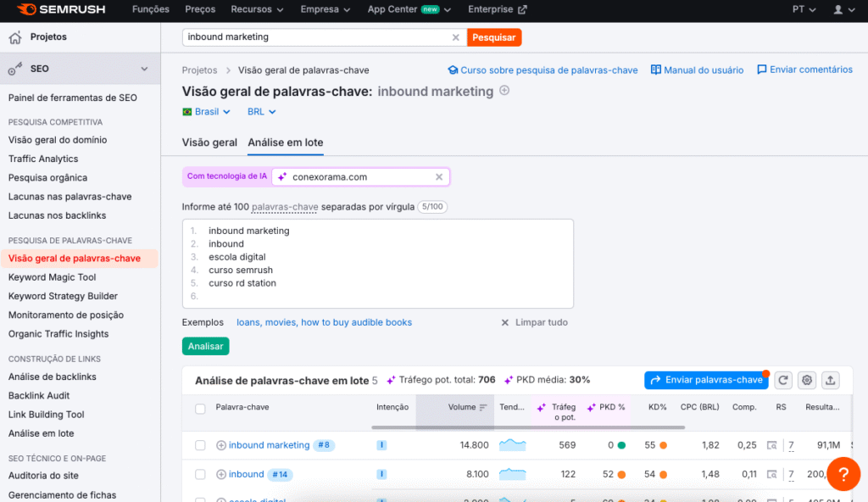
Task: Click intent badge for inbound row
Action: click(381, 474)
